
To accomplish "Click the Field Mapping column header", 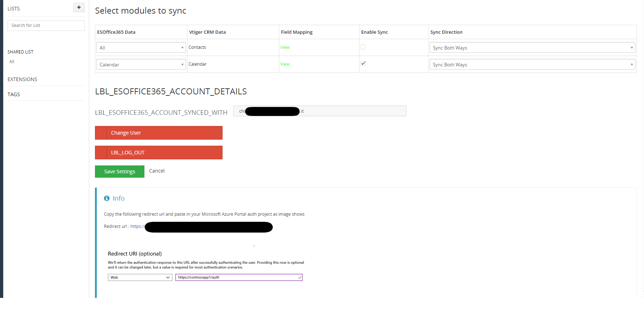I will (x=296, y=32).
